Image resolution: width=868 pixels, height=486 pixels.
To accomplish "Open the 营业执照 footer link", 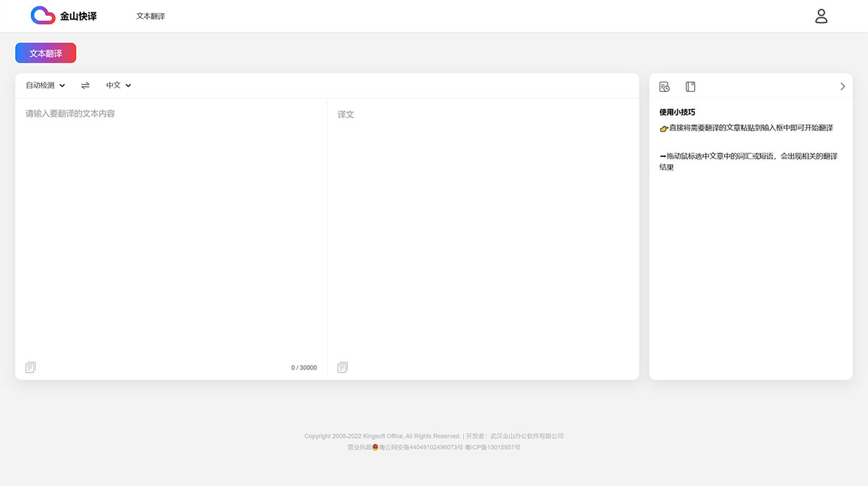I will (x=359, y=448).
